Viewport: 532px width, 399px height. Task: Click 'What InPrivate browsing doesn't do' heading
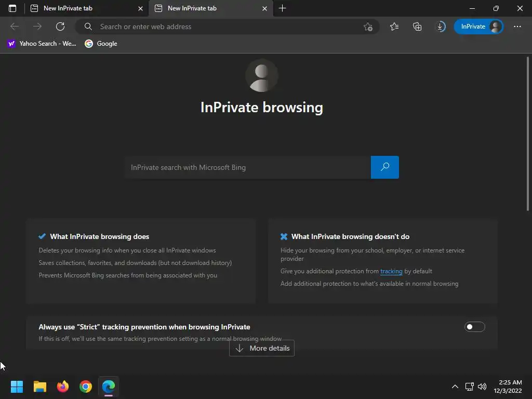(351, 236)
